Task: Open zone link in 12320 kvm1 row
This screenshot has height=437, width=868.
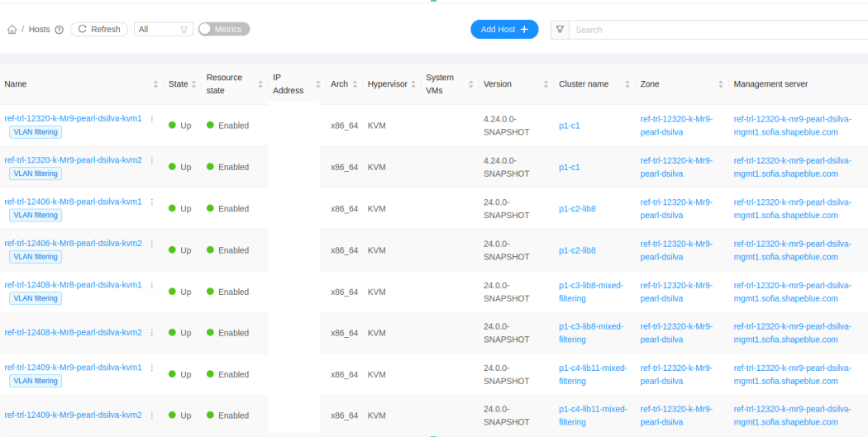Action: click(x=676, y=126)
